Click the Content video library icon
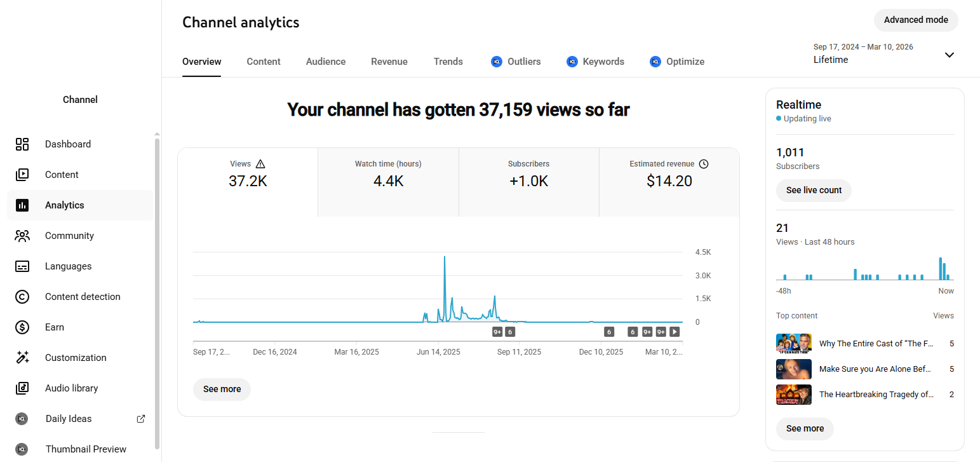Image resolution: width=980 pixels, height=462 pixels. click(22, 175)
